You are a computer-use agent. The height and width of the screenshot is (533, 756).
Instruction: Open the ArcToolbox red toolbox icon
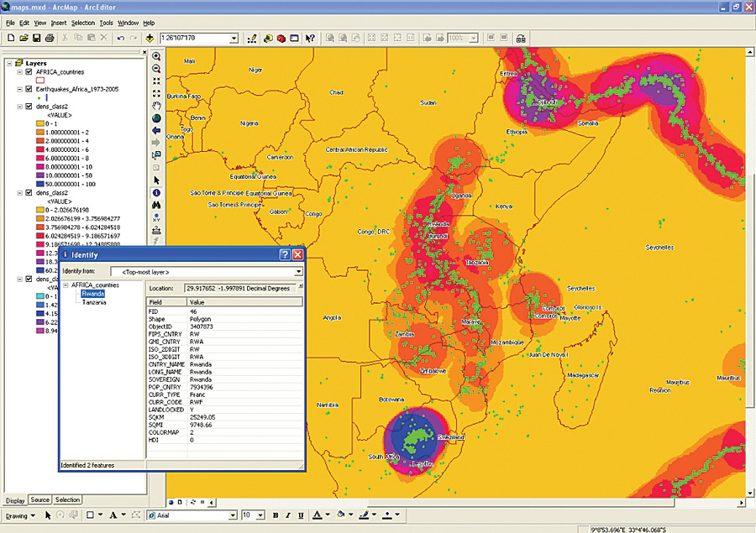pos(281,38)
